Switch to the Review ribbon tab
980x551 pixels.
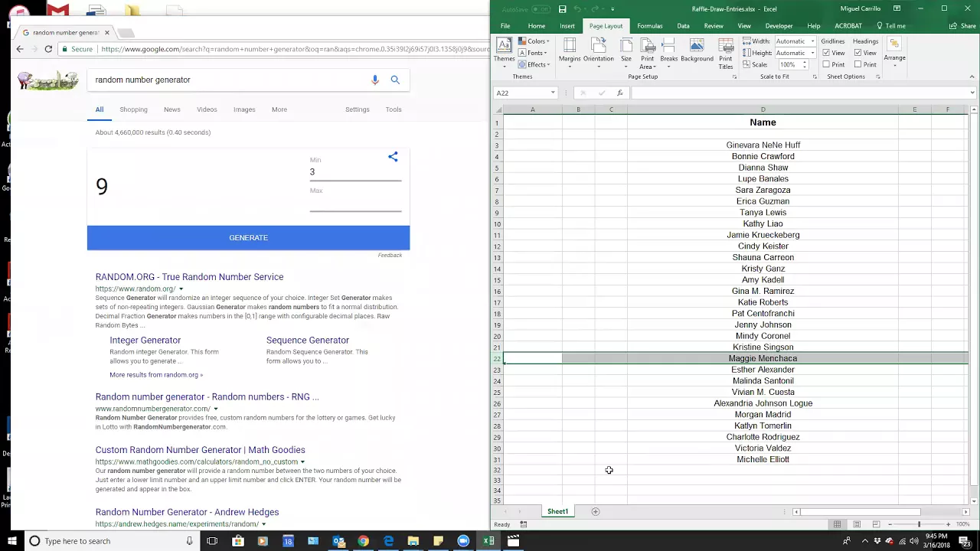click(714, 26)
